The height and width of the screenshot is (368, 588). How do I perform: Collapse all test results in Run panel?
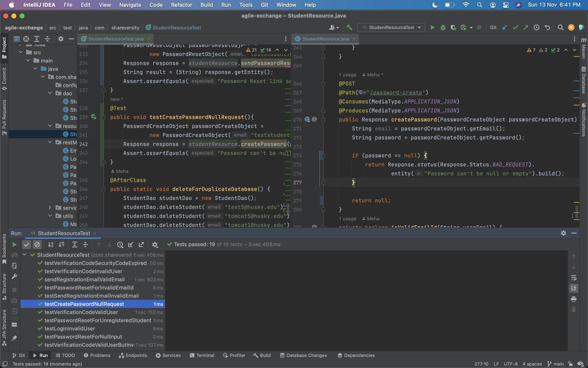pyautogui.click(x=85, y=244)
